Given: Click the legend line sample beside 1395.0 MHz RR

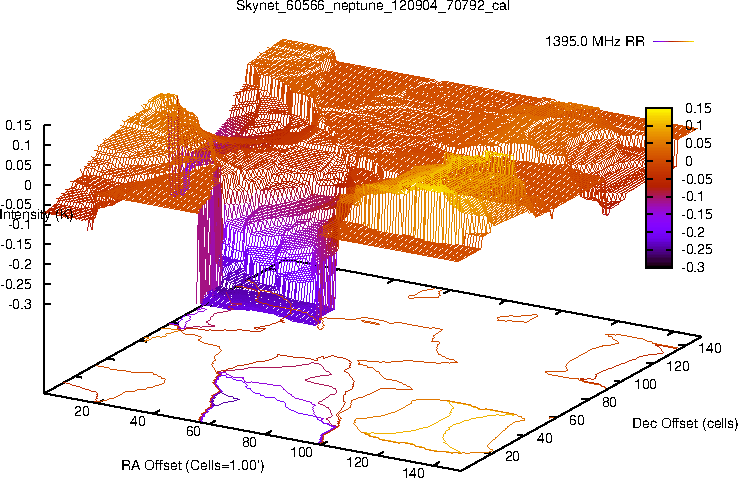Looking at the screenshot, I should click(x=674, y=41).
